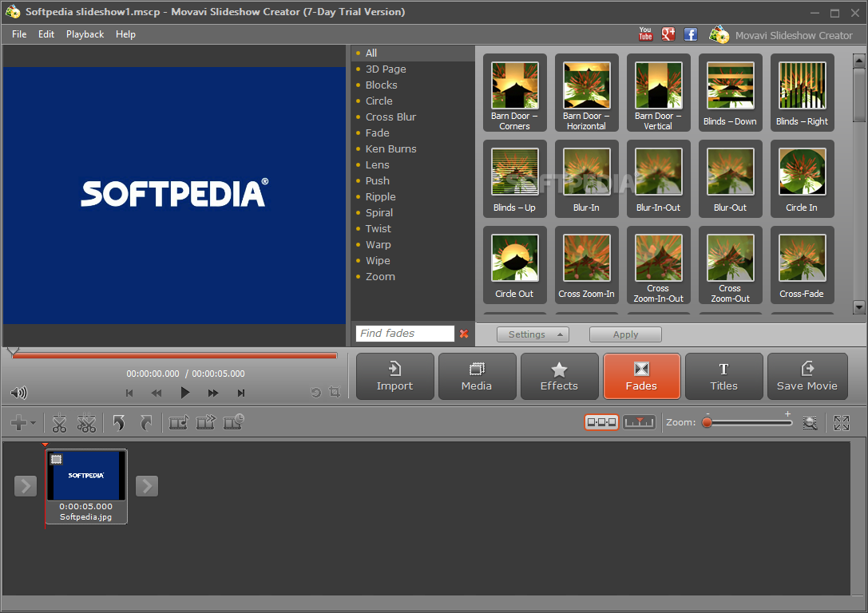The image size is (868, 613).
Task: Redo the last action
Action: (x=145, y=423)
